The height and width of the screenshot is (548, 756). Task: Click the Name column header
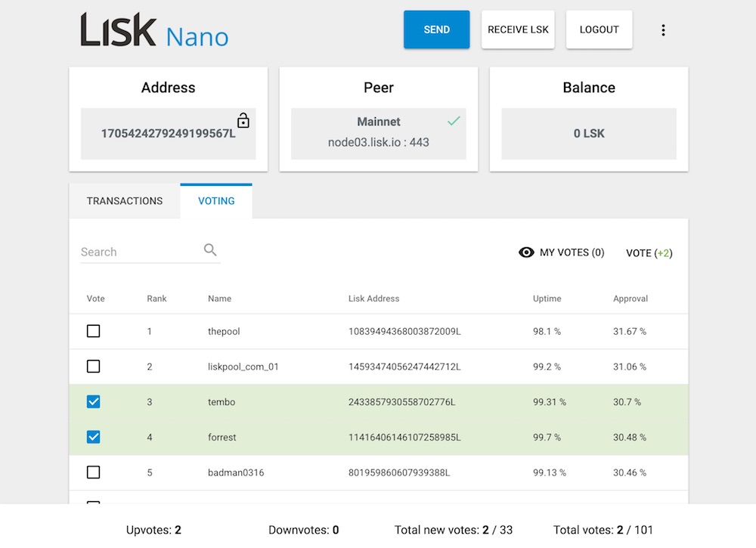pyautogui.click(x=219, y=299)
